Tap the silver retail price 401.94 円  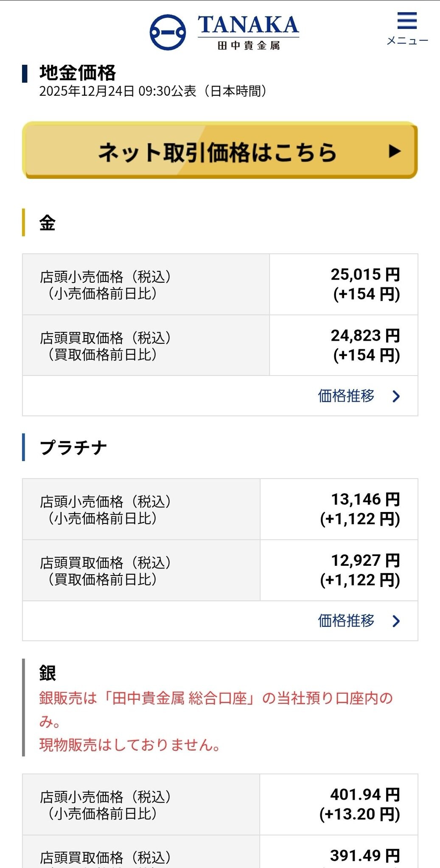click(365, 795)
